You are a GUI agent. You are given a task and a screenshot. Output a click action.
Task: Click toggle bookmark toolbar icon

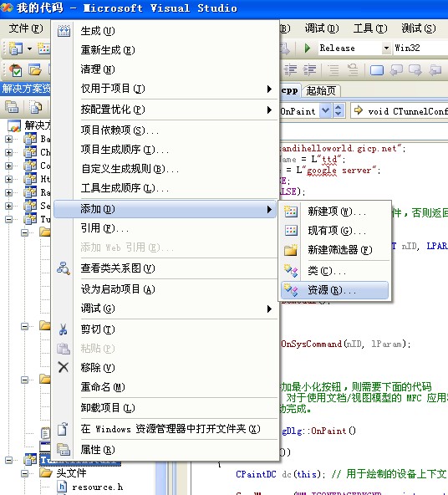377,69
